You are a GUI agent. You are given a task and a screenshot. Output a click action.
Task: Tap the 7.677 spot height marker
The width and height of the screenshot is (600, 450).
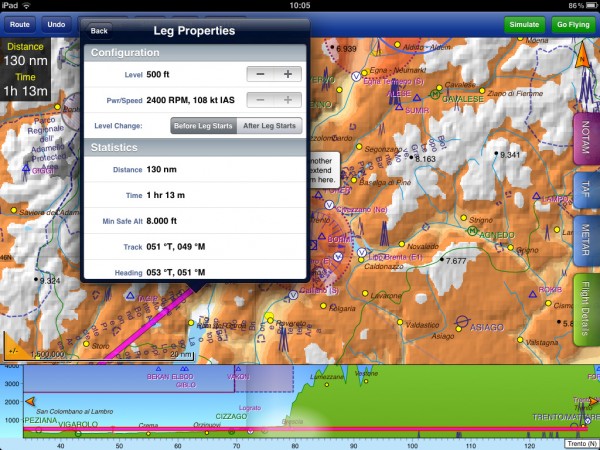[x=442, y=259]
